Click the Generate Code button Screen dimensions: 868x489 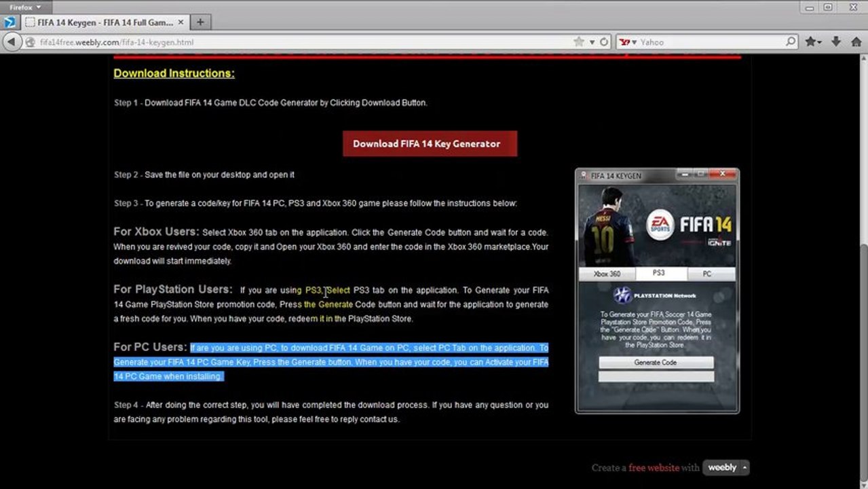point(656,363)
